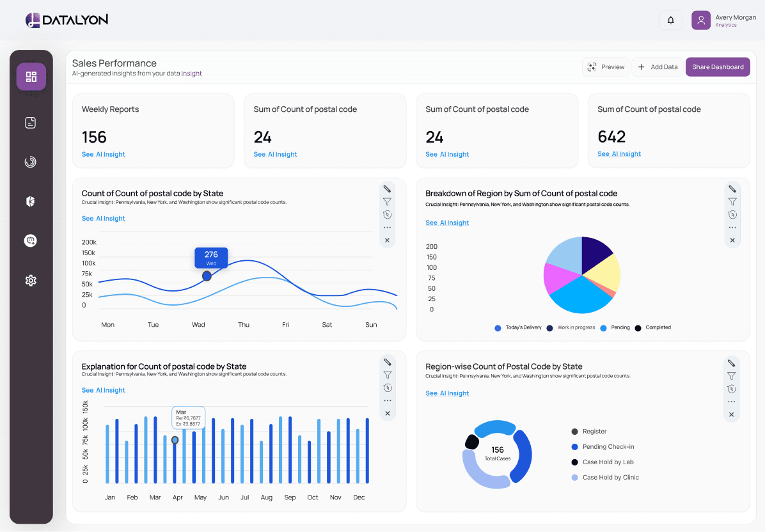
Task: Select the Register legend entry
Action: (589, 432)
